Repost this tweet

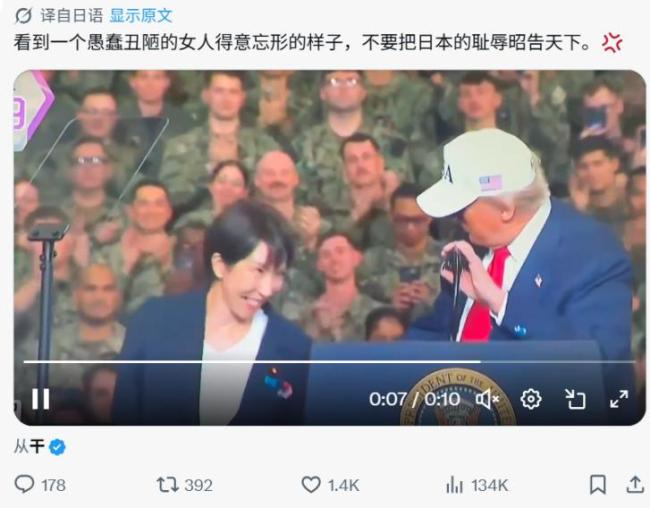(x=167, y=484)
